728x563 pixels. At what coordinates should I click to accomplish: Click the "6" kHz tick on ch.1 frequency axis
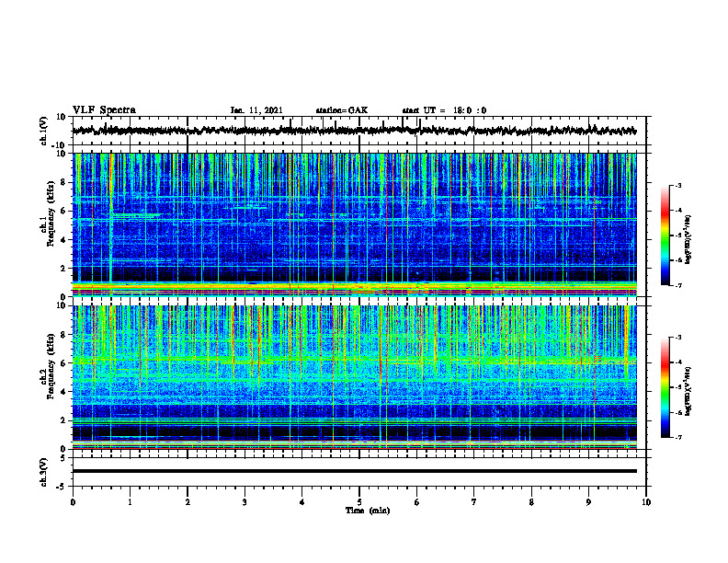click(63, 211)
